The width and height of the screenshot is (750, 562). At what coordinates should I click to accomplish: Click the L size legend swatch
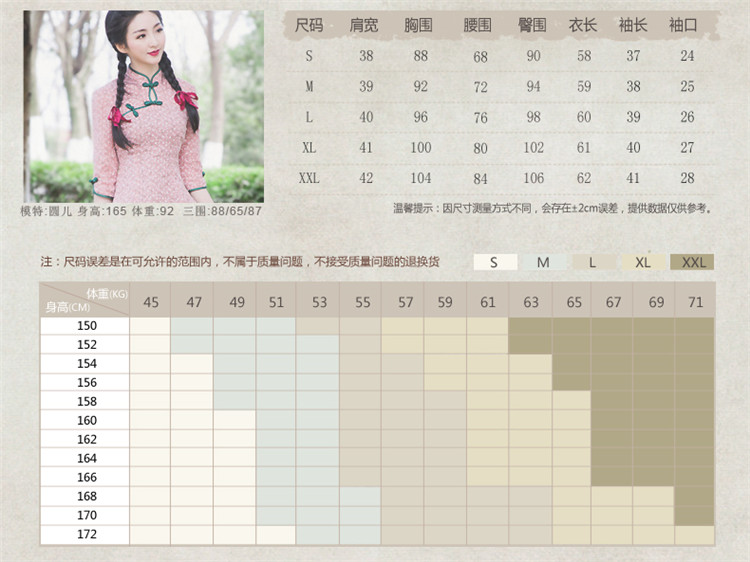tap(593, 262)
